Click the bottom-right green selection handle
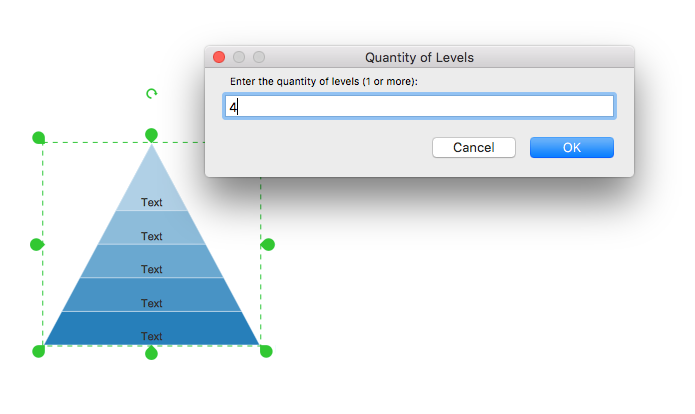Viewport: 695px width, 414px height. (x=266, y=350)
